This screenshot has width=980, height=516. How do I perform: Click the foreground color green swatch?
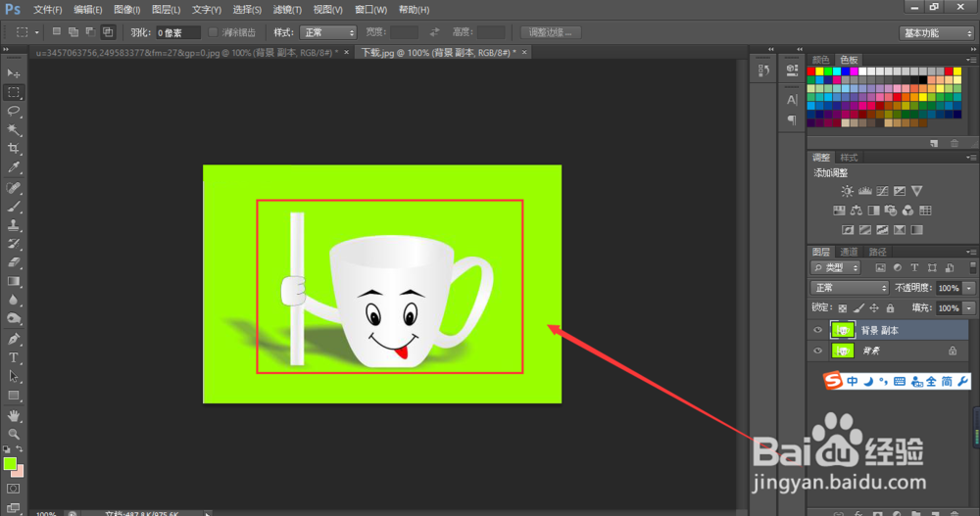point(10,463)
